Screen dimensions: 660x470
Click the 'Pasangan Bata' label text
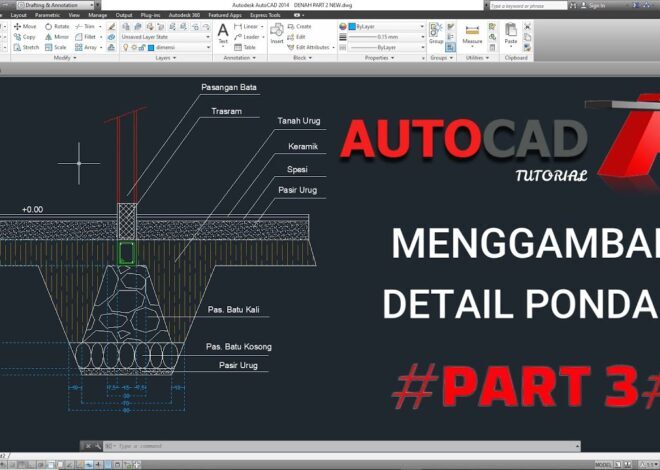[229, 88]
